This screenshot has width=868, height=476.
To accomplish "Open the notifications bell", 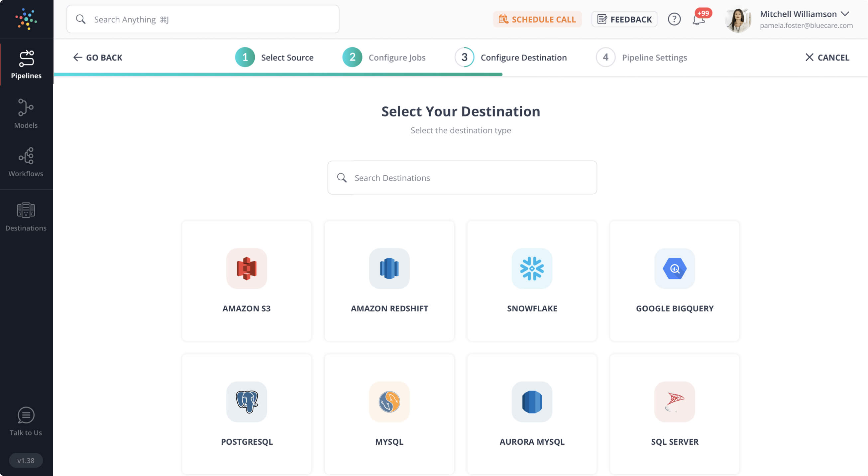I will click(699, 20).
